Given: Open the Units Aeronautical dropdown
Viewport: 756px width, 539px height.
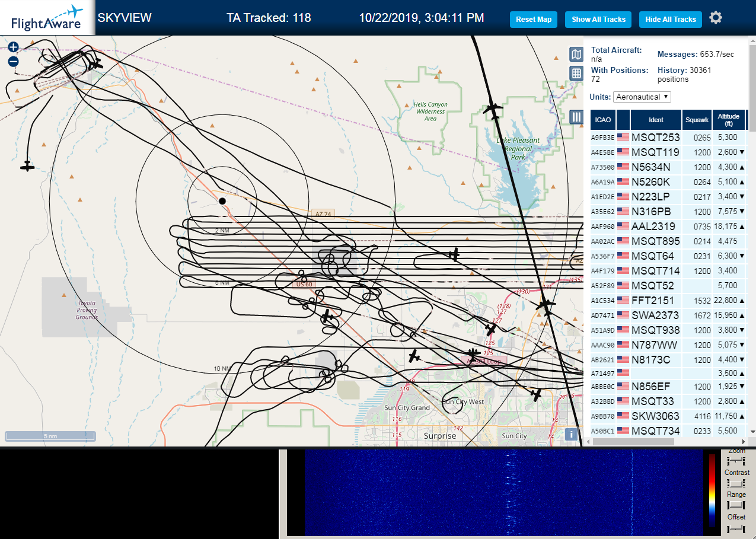Looking at the screenshot, I should [x=642, y=97].
